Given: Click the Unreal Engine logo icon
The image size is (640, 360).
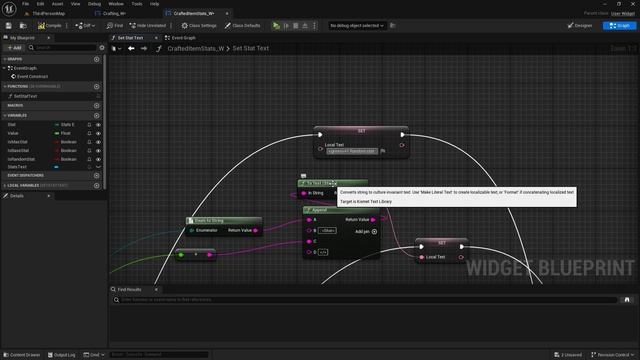Looking at the screenshot, I should click(x=9, y=9).
